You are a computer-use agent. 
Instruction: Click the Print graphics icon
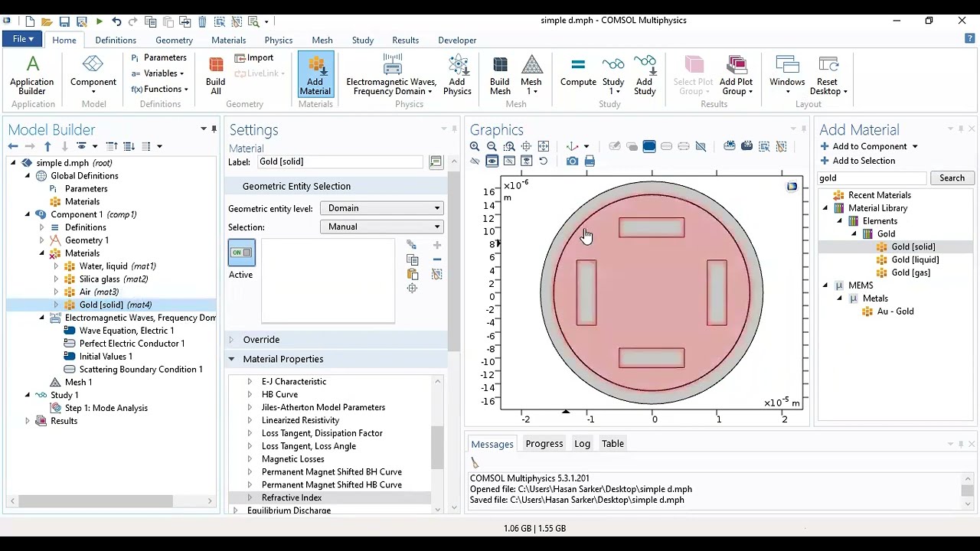click(590, 161)
